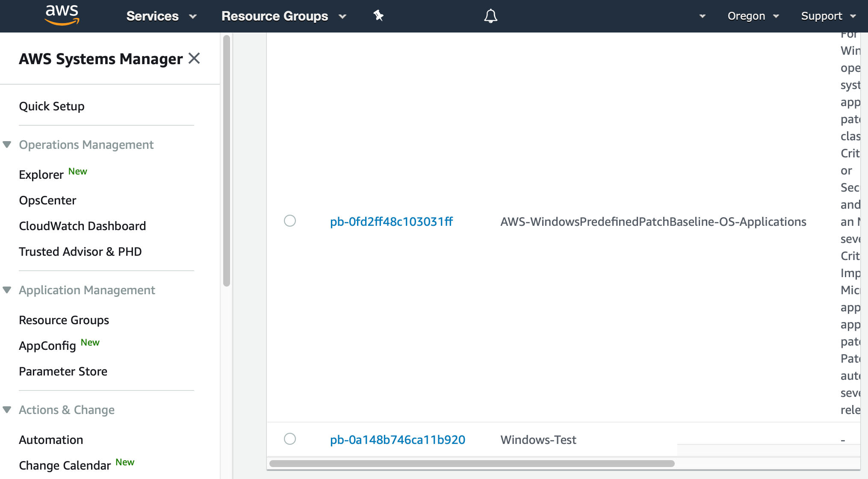
Task: Click the AWS home logo
Action: pyautogui.click(x=61, y=15)
